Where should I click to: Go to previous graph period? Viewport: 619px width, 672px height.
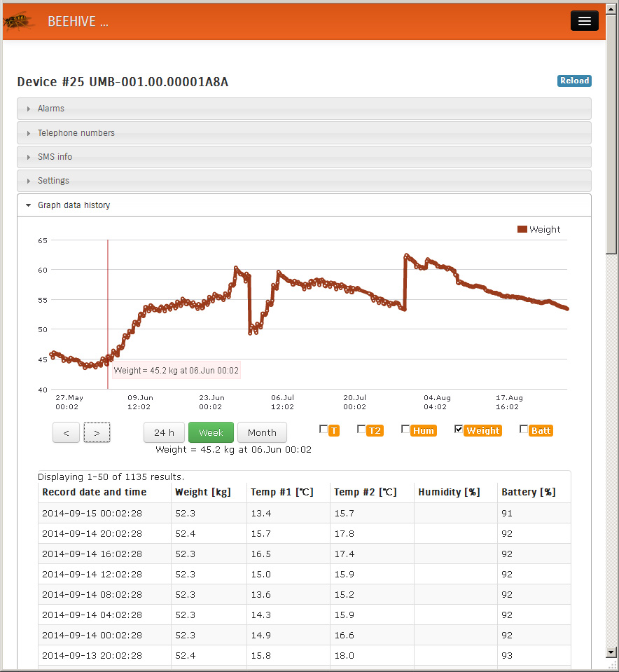[67, 433]
